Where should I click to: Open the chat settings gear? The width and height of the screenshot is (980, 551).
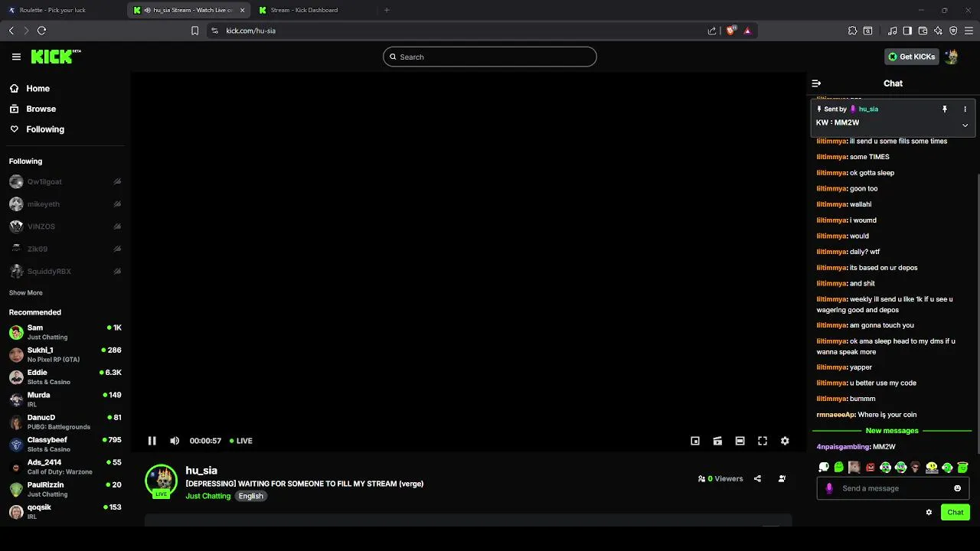pyautogui.click(x=929, y=513)
